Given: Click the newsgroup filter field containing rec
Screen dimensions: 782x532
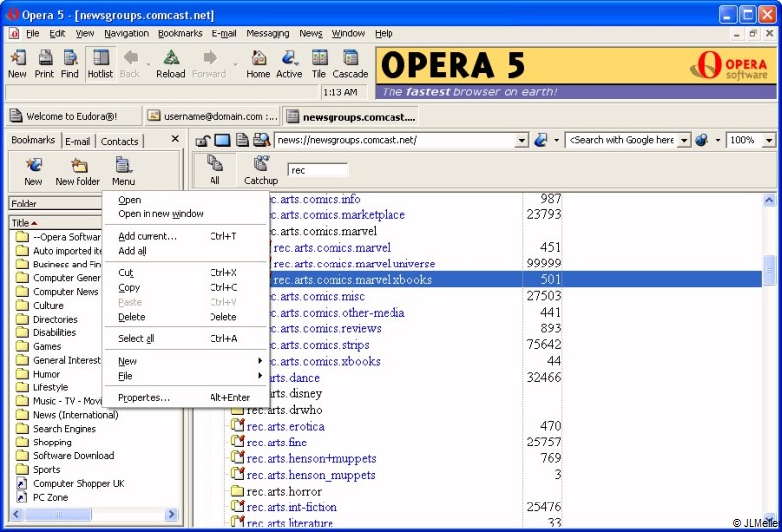Looking at the screenshot, I should click(318, 170).
